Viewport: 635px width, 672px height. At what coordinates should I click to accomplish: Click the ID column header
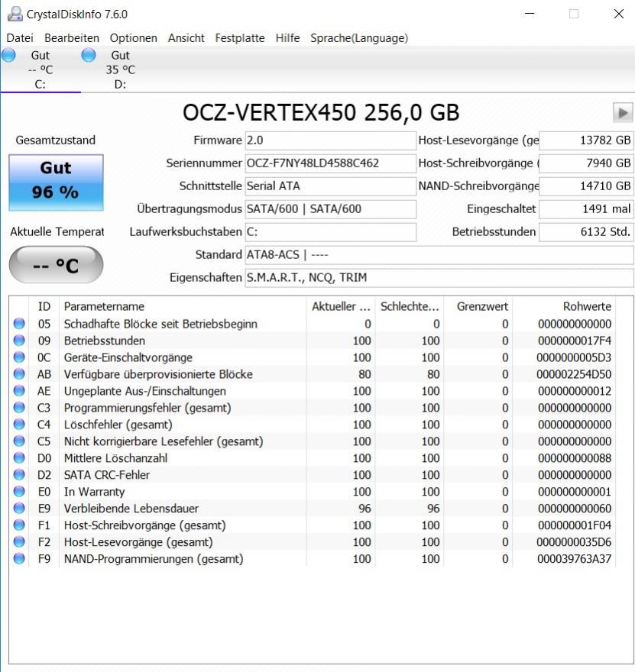(44, 306)
